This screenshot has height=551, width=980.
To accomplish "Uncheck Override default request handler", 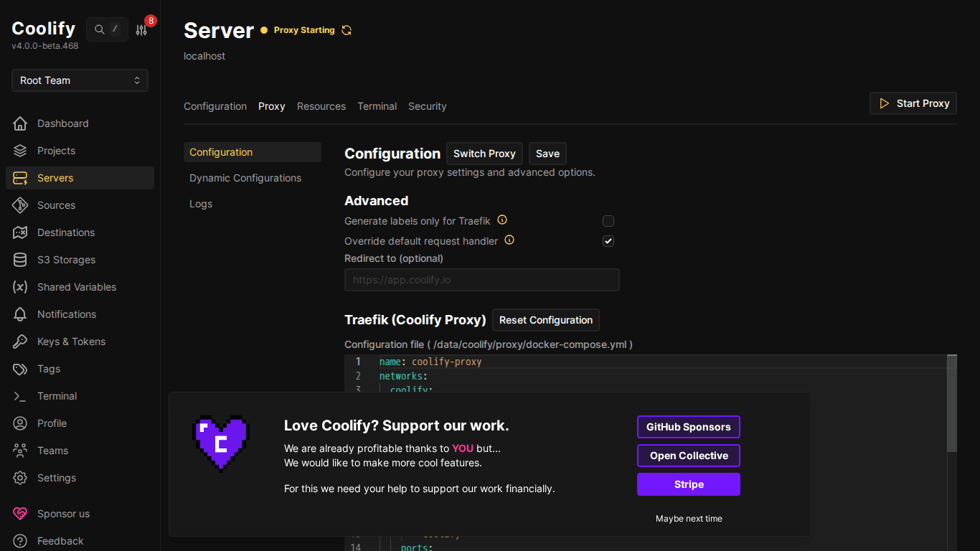I will pos(608,241).
